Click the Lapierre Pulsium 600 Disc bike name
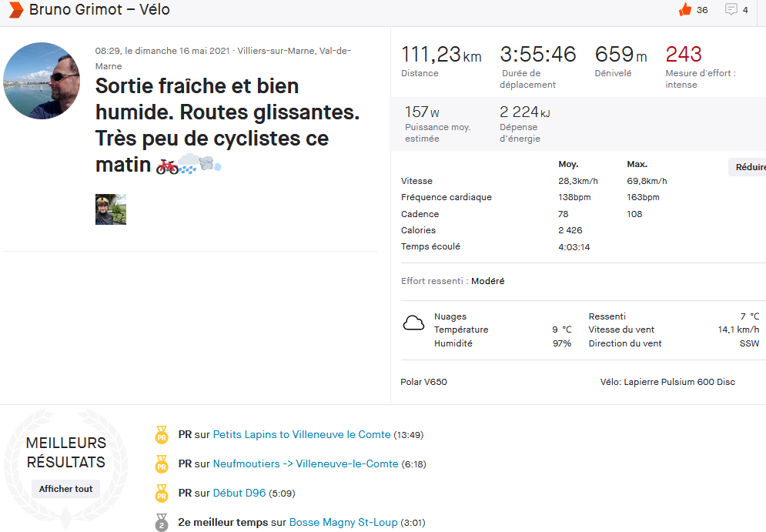 tap(679, 382)
